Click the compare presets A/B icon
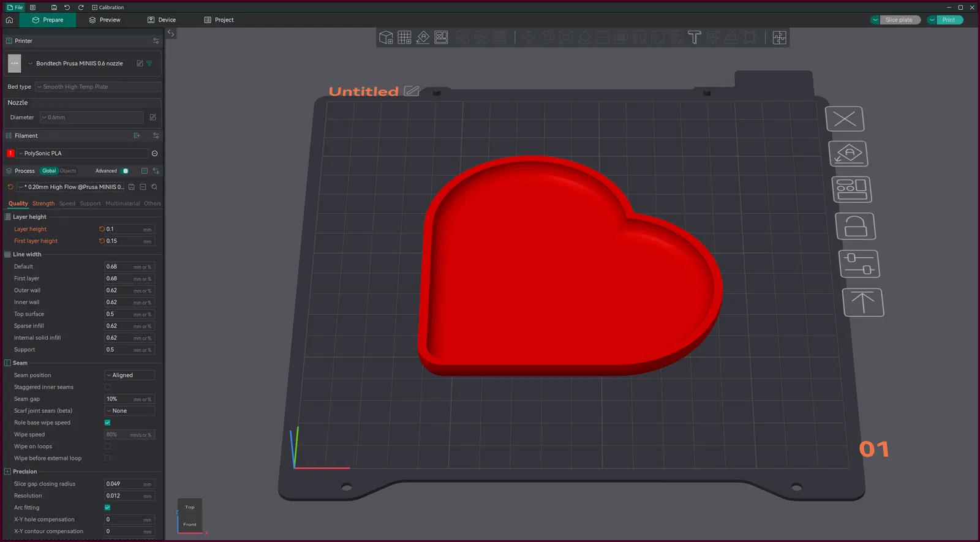The height and width of the screenshot is (542, 980). 156,171
